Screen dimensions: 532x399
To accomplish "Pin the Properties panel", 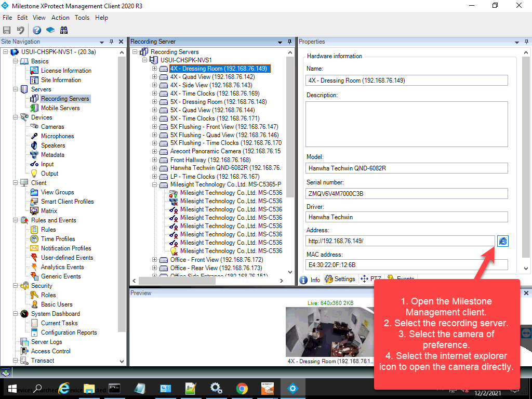I will [525, 42].
